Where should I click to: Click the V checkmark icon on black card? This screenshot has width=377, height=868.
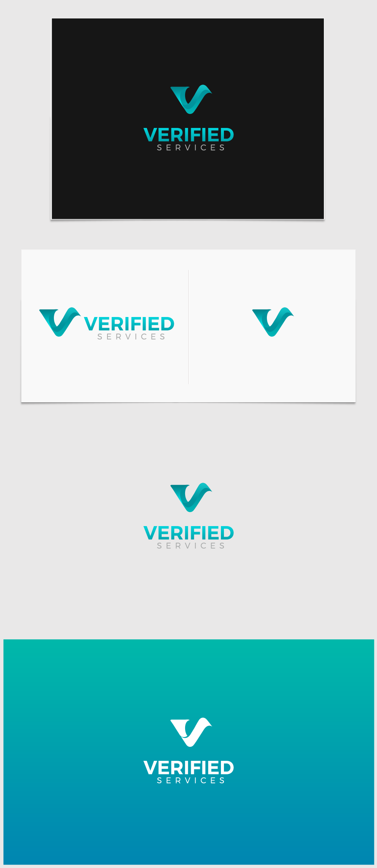coord(191,99)
